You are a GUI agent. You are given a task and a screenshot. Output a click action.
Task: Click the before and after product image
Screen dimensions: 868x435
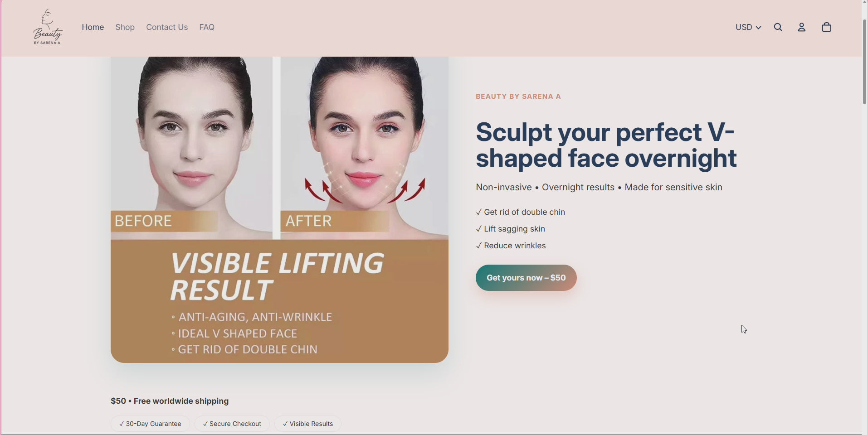click(x=279, y=209)
